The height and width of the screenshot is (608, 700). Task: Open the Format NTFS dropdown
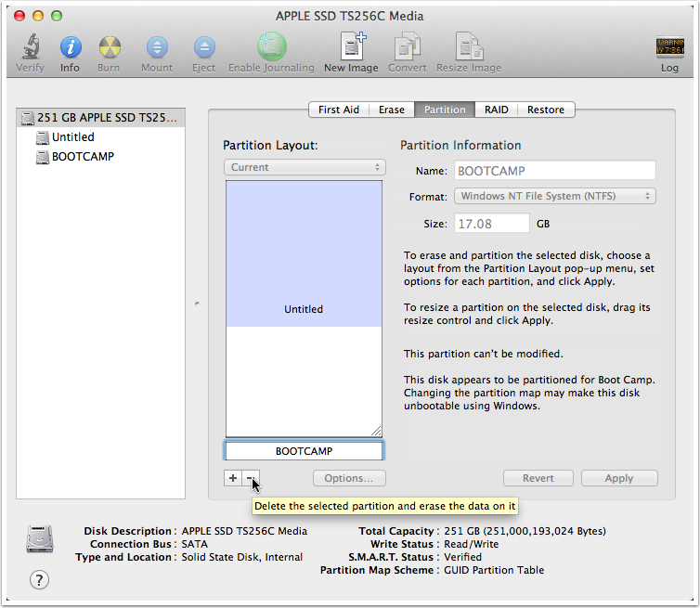point(555,196)
